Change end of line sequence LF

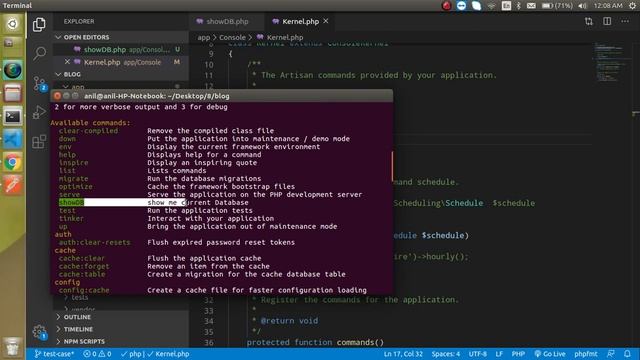pos(499,354)
